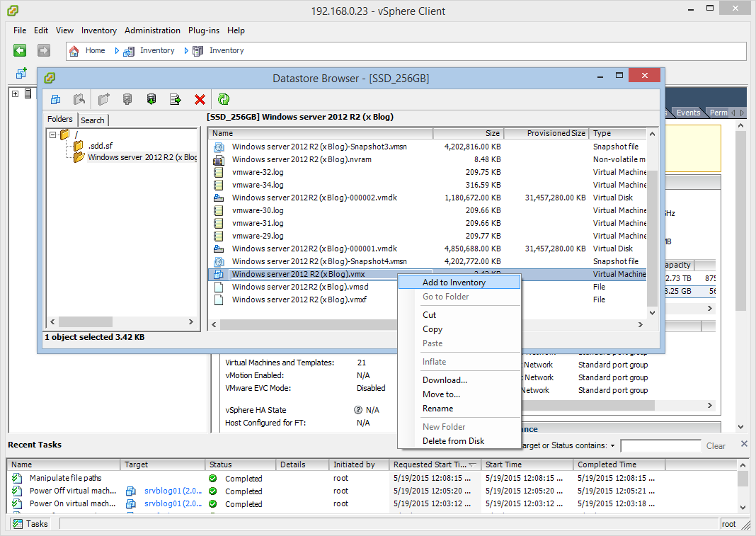Click the Snapshot3.vmsn file icon

pos(219,147)
